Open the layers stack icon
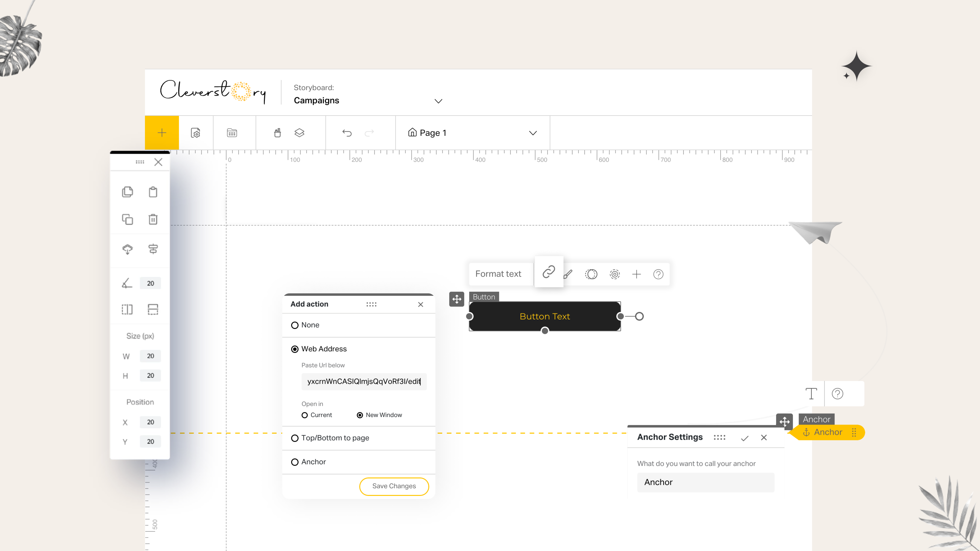Viewport: 980px width, 551px height. tap(299, 133)
